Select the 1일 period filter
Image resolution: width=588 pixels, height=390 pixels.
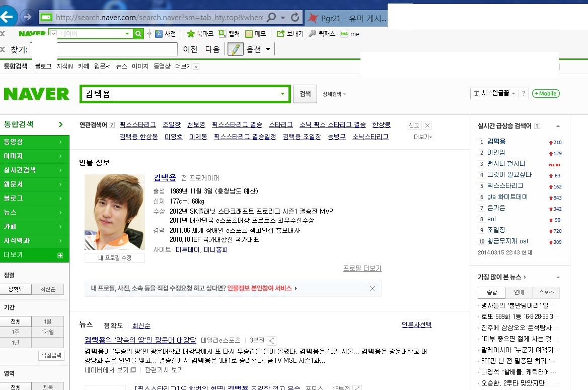(48, 321)
